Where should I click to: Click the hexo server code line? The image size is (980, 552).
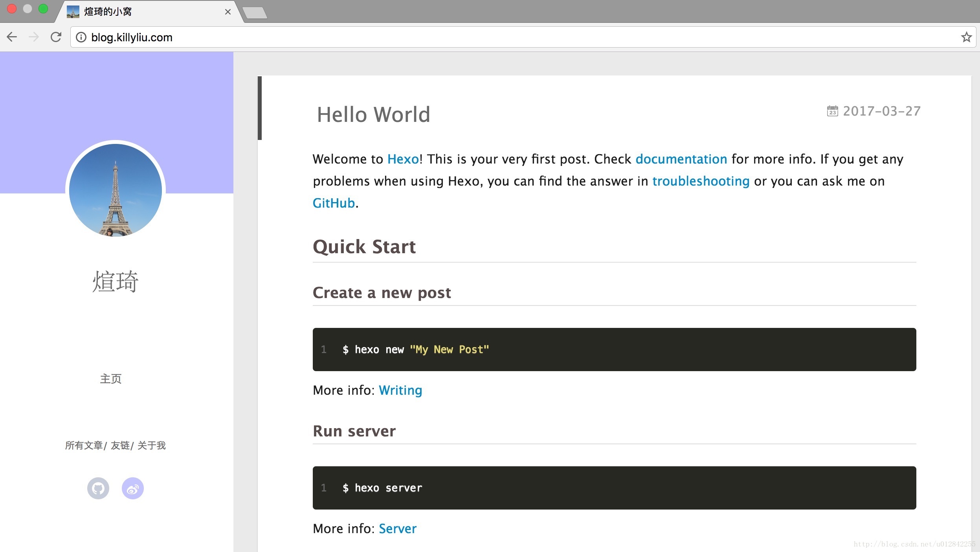point(382,488)
